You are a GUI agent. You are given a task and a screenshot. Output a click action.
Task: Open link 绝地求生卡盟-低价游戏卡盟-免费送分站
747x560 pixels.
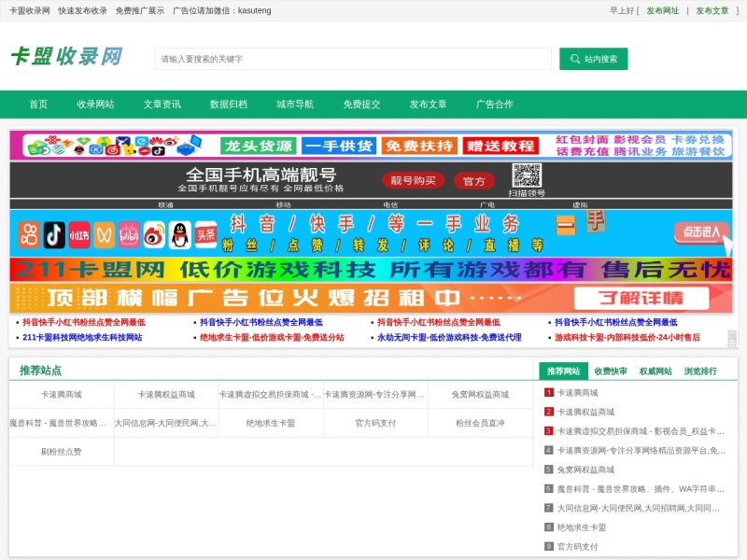pyautogui.click(x=272, y=337)
